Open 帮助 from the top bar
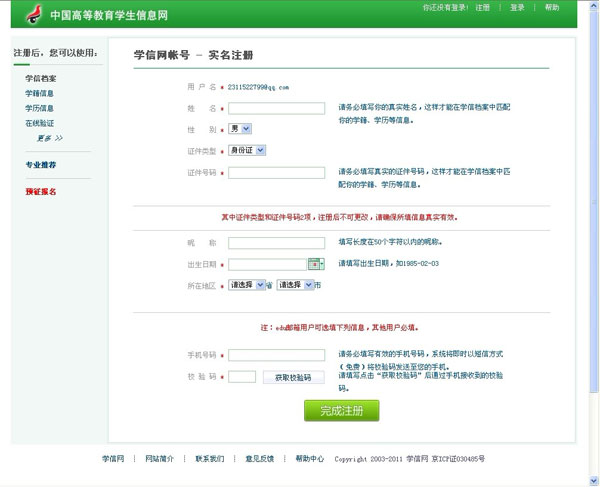The width and height of the screenshot is (600, 487). pos(552,7)
